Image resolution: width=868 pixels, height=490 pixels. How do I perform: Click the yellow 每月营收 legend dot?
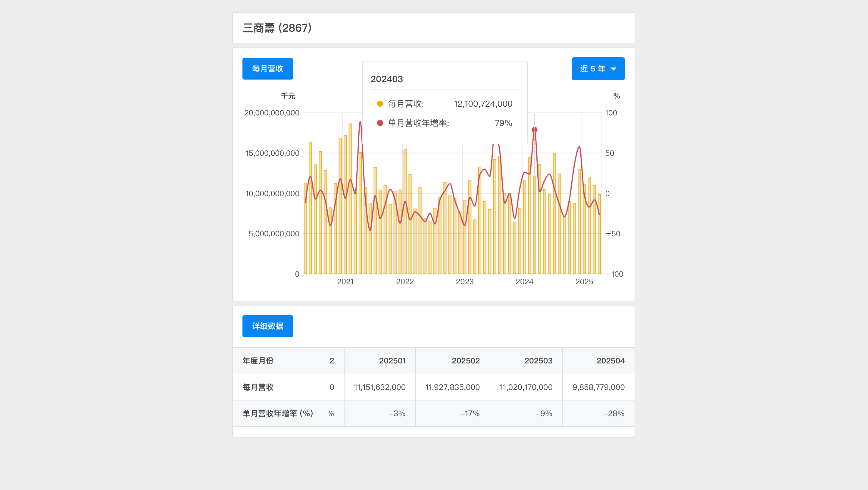[x=380, y=104]
